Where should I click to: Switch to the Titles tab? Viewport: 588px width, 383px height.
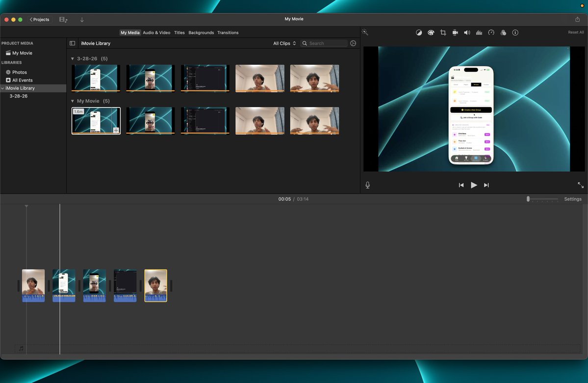(179, 33)
